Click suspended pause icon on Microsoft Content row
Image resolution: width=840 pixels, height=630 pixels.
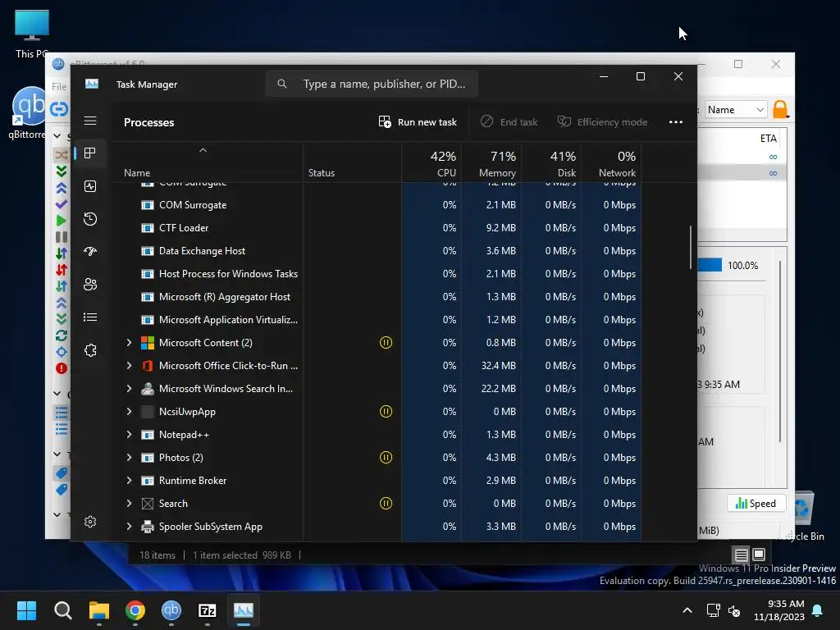pyautogui.click(x=386, y=342)
